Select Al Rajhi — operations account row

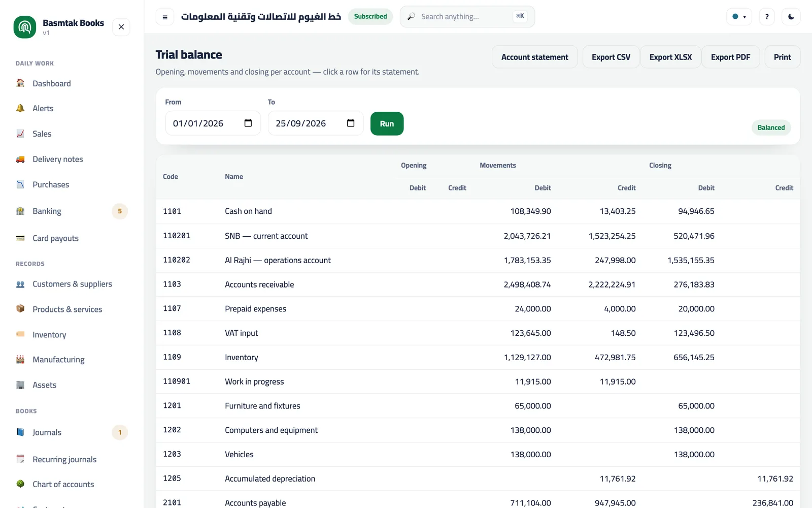[x=478, y=260]
